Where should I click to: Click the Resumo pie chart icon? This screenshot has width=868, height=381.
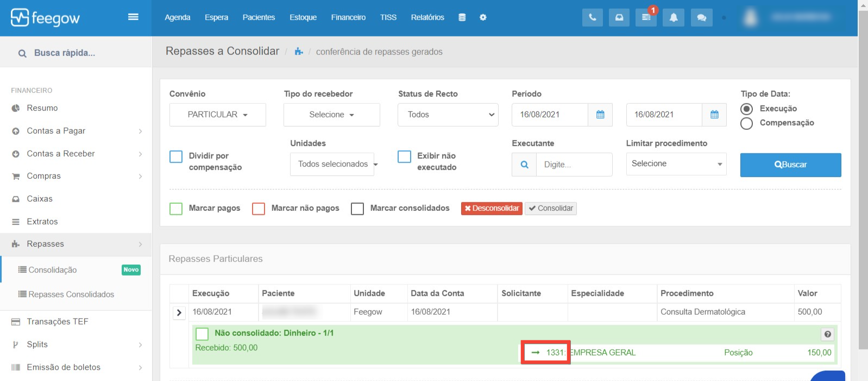click(16, 108)
